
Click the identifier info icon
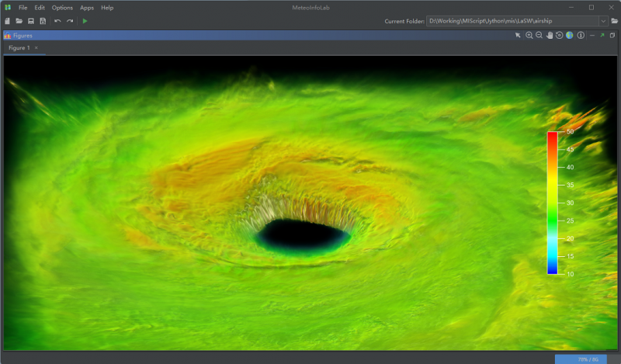point(580,36)
